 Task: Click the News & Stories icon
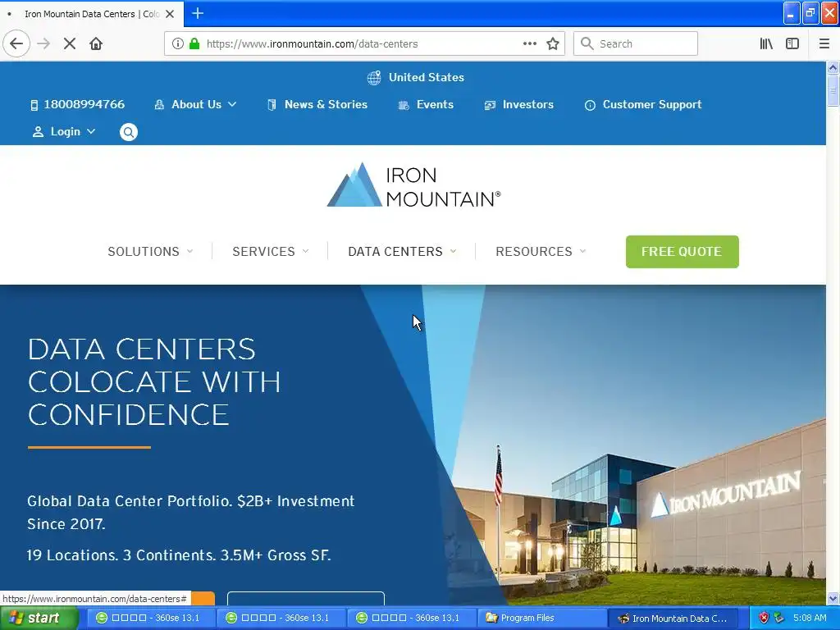pyautogui.click(x=272, y=105)
